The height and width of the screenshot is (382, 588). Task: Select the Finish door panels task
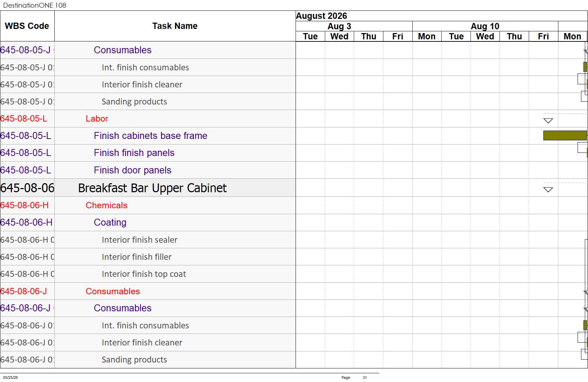click(x=132, y=170)
